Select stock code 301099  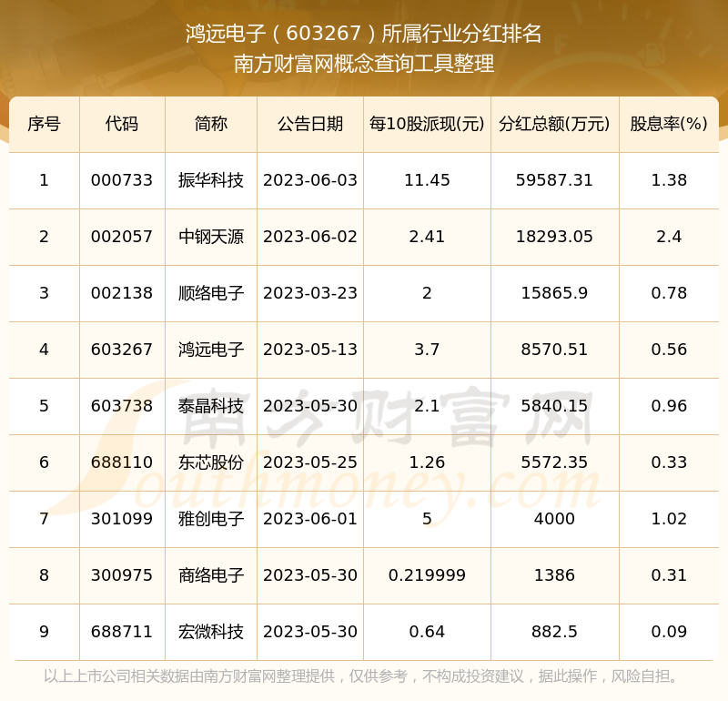[x=122, y=518]
